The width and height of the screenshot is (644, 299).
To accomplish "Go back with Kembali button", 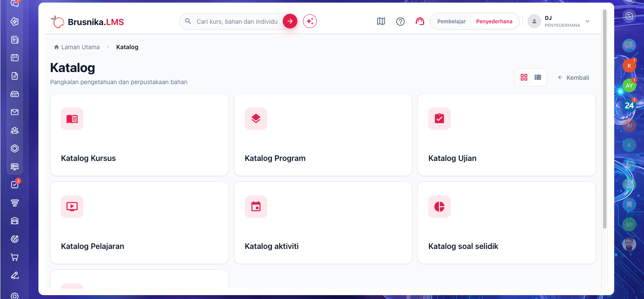I will (x=574, y=78).
